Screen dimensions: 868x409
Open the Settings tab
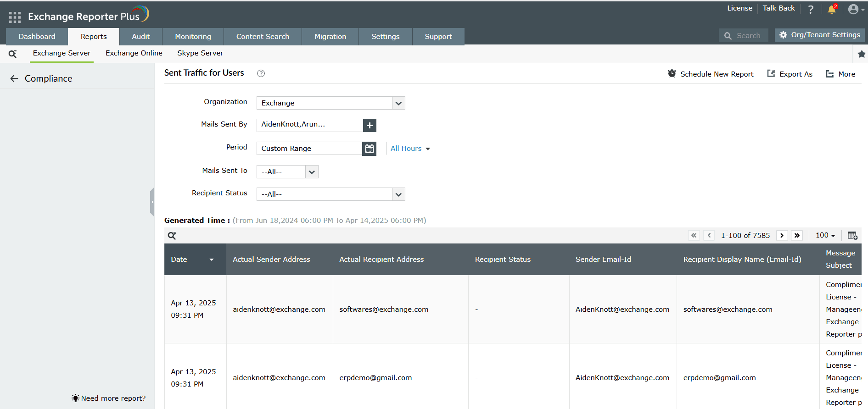click(x=386, y=37)
